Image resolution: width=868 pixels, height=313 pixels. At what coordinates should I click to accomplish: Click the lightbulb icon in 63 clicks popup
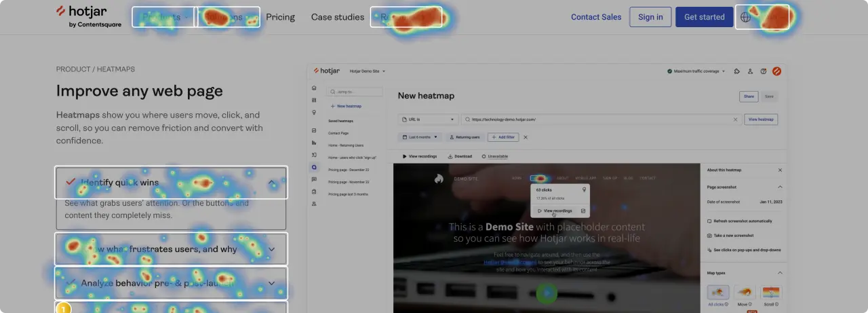[584, 191]
